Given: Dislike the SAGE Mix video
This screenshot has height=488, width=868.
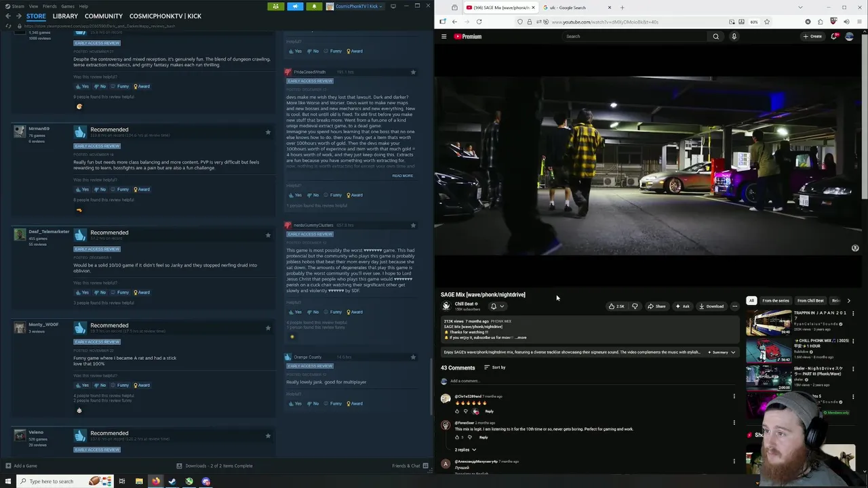Looking at the screenshot, I should click(635, 306).
